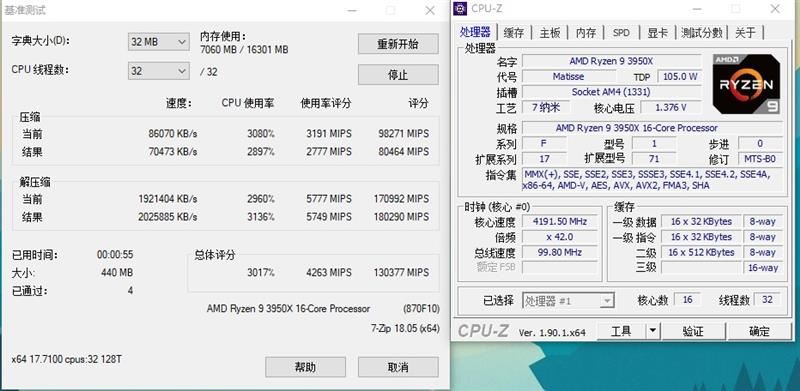The width and height of the screenshot is (800, 391).
Task: Click the AMD Ryzen 9 logo image
Action: [x=746, y=84]
